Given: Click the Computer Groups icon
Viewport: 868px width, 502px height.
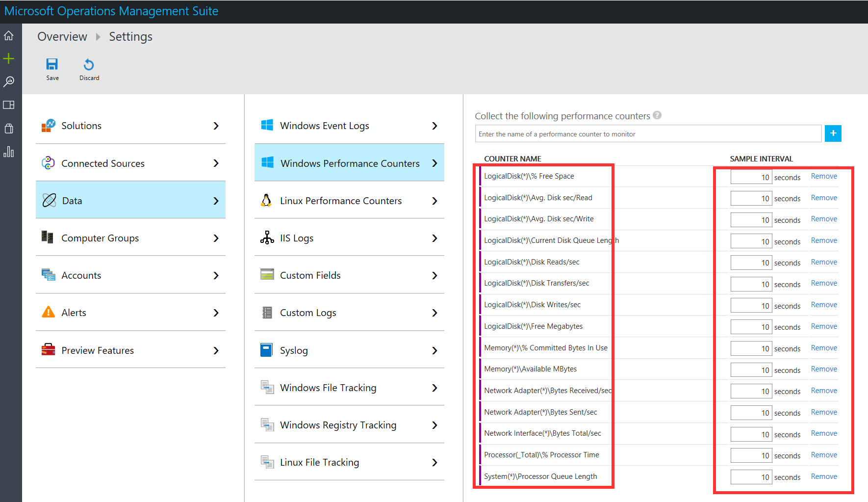Looking at the screenshot, I should tap(48, 238).
